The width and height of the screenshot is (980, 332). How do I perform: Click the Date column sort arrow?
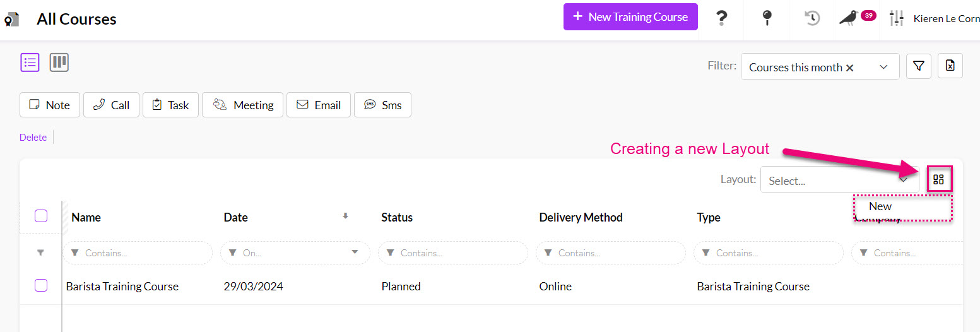[x=345, y=216]
